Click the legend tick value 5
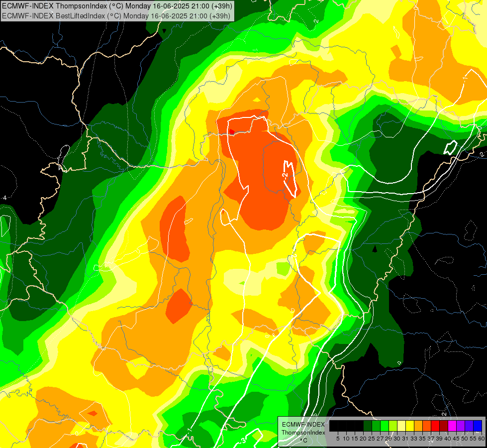The image size is (487, 448). tap(338, 439)
